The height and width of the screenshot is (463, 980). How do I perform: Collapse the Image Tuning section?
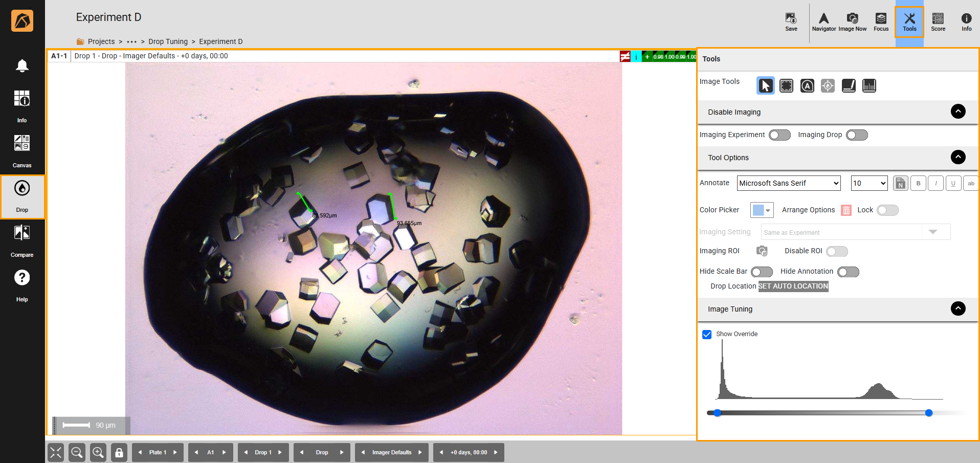tap(957, 308)
